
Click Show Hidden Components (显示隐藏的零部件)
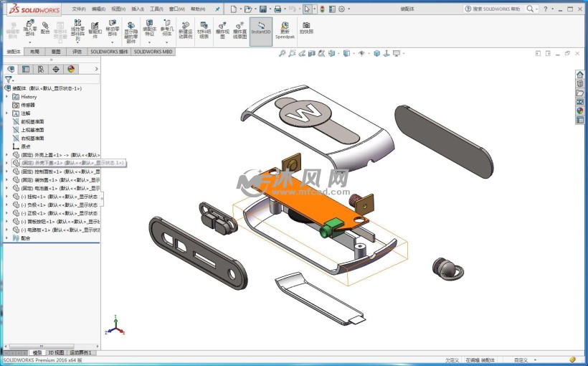click(x=131, y=32)
